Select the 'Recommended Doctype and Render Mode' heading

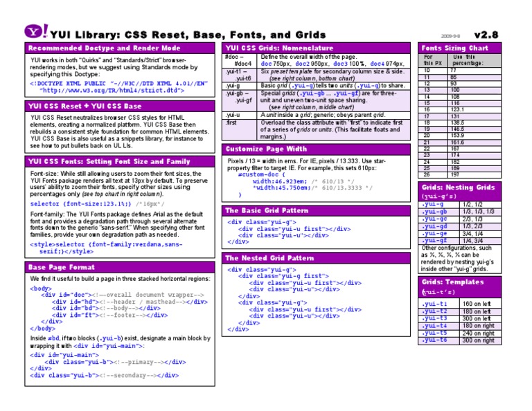click(x=104, y=48)
